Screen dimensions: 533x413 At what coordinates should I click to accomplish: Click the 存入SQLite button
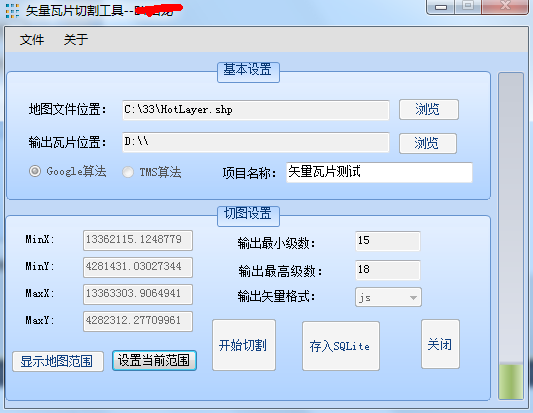[341, 346]
